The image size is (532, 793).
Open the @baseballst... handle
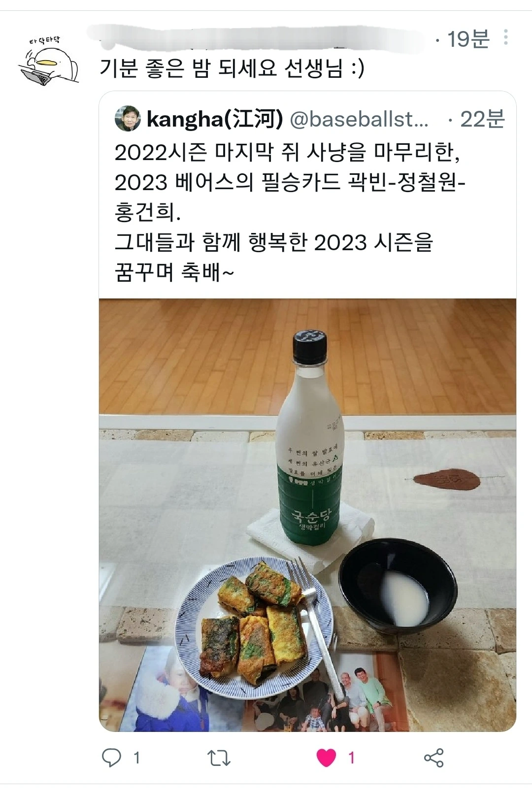(x=359, y=119)
